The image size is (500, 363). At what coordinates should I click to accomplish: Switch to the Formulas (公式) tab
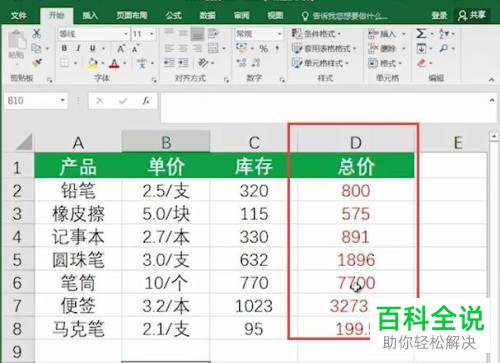tap(174, 15)
